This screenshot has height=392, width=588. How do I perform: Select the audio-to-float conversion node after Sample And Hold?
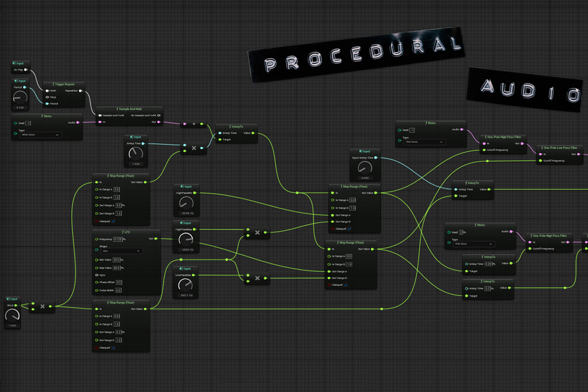(x=194, y=124)
